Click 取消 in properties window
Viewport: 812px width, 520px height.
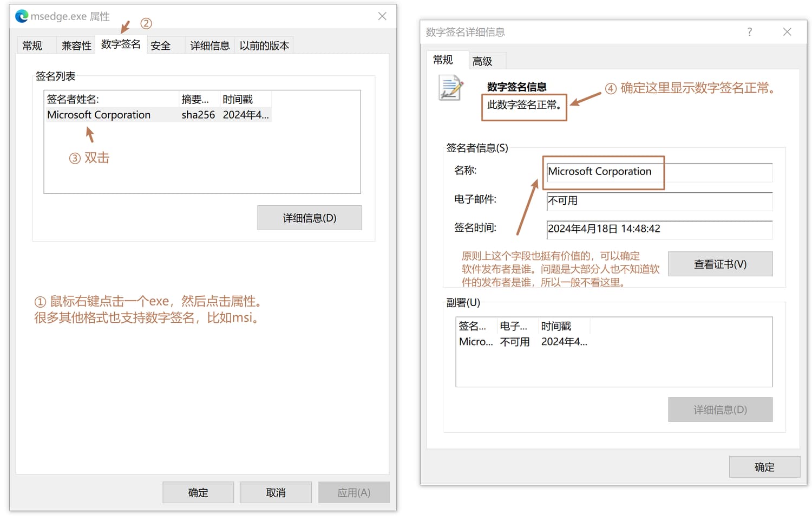point(276,492)
